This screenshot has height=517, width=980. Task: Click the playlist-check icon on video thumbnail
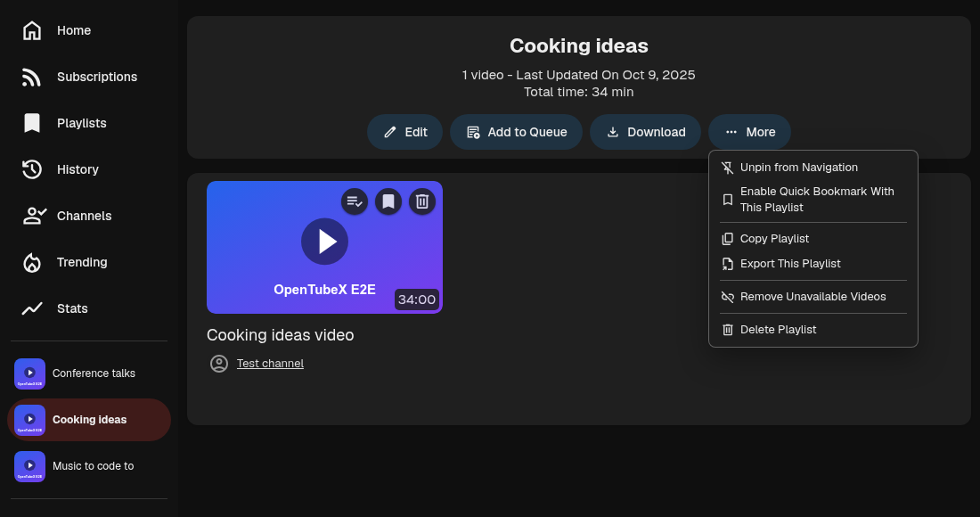[355, 201]
